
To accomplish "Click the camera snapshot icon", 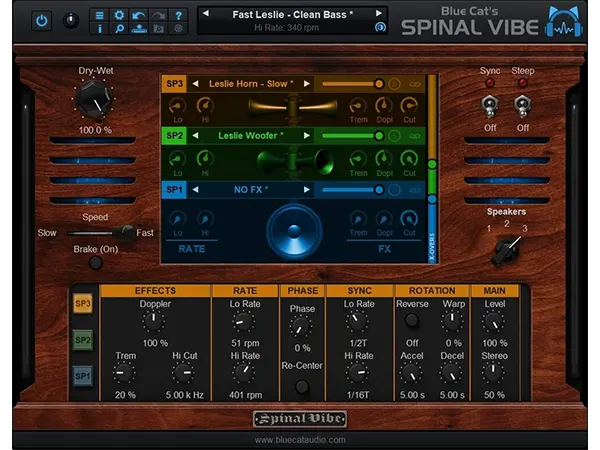I will (x=159, y=28).
